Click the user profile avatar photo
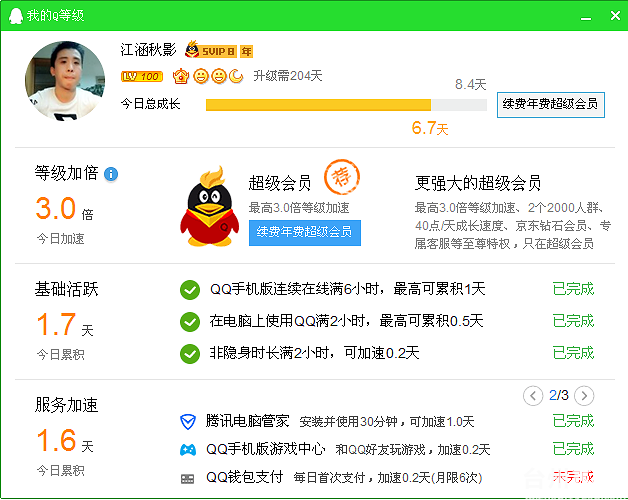628x500 pixels. point(65,81)
